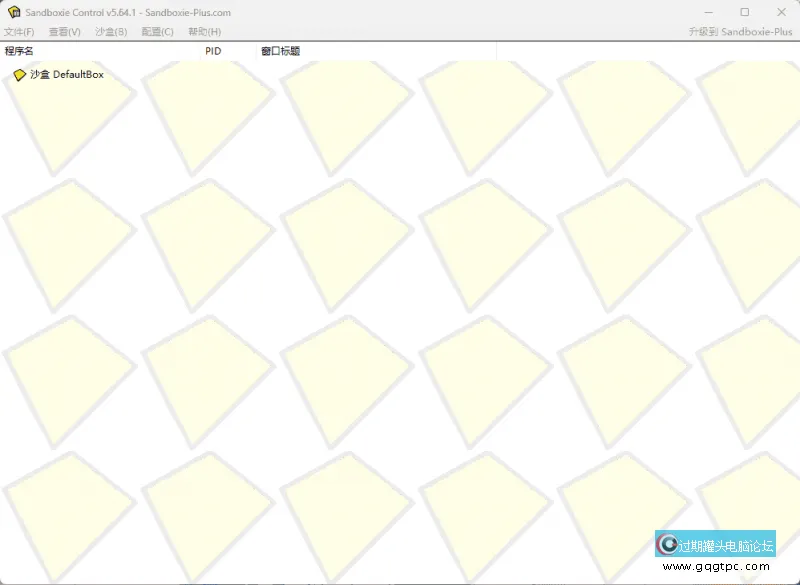Click the www.gqgtpc.com link text
This screenshot has height=585, width=800.
coord(718,565)
